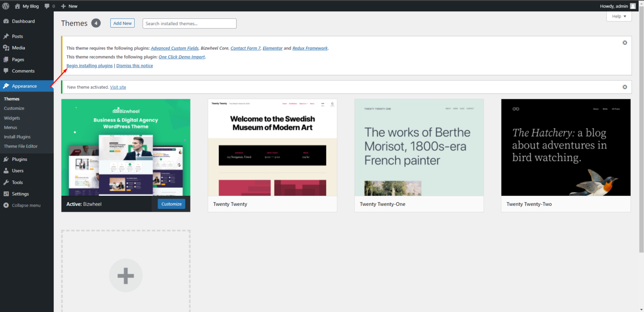Click the Tools wrench icon
The width and height of the screenshot is (644, 312).
[x=6, y=182]
